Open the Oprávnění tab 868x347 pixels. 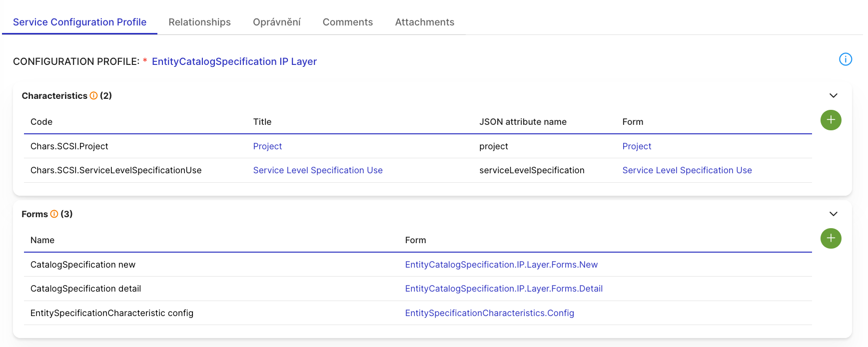pos(276,22)
